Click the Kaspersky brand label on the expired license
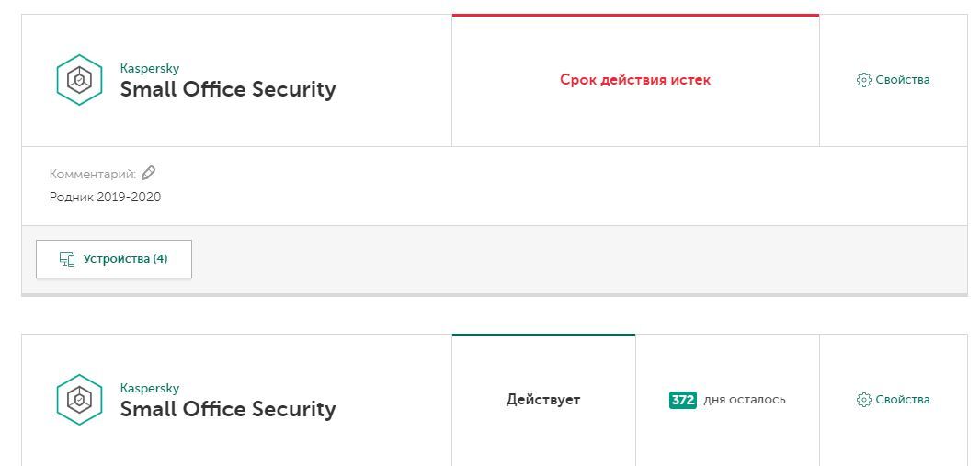 pyautogui.click(x=150, y=68)
